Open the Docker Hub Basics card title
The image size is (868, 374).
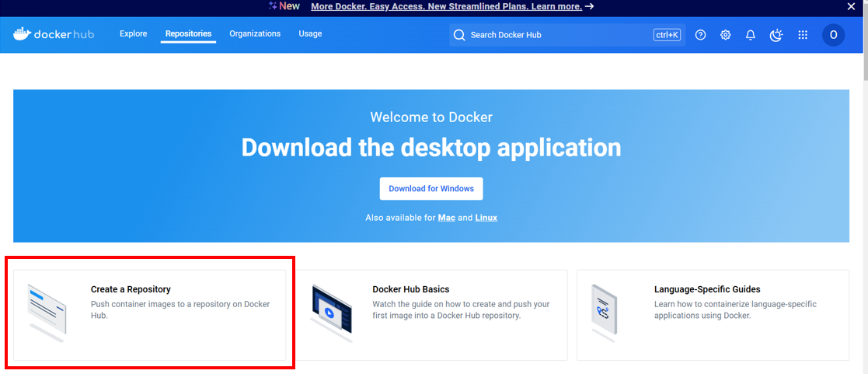[x=411, y=289]
